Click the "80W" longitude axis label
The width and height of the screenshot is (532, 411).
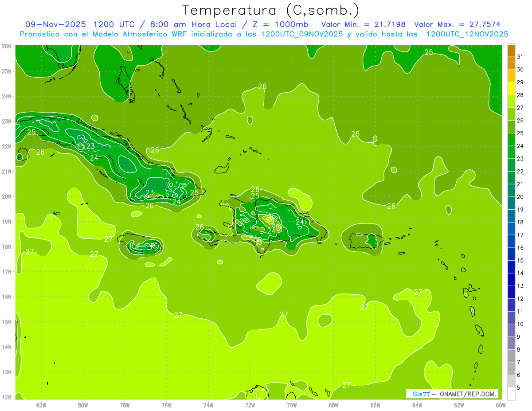(x=83, y=405)
